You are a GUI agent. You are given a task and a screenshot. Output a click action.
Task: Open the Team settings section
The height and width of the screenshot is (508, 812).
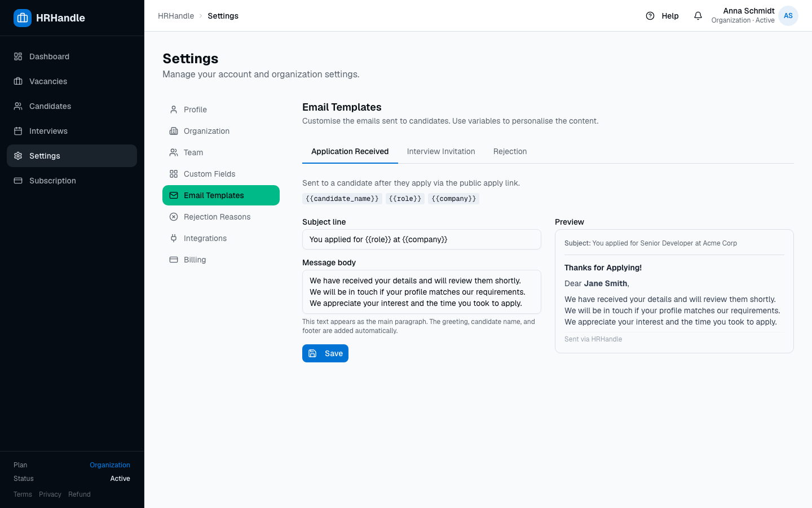click(221, 152)
